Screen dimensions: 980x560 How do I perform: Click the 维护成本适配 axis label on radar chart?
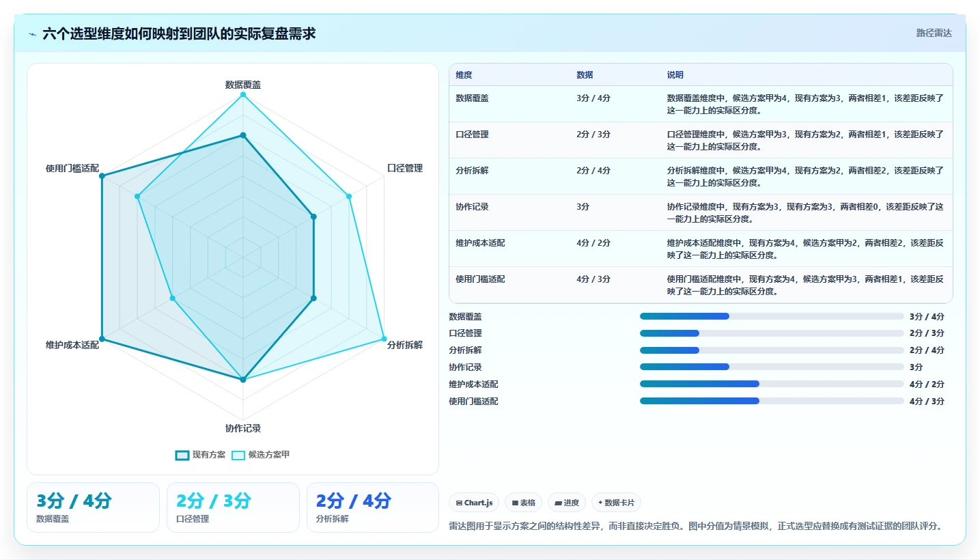coord(72,345)
